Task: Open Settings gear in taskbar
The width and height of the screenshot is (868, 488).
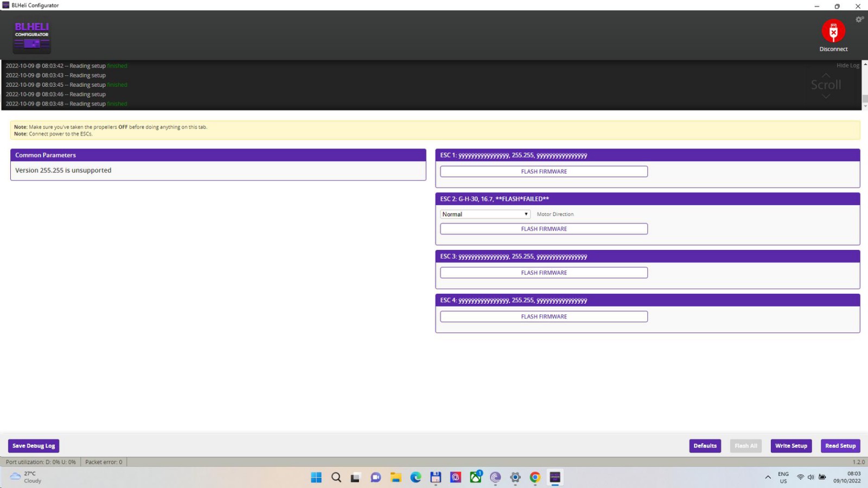Action: (515, 477)
